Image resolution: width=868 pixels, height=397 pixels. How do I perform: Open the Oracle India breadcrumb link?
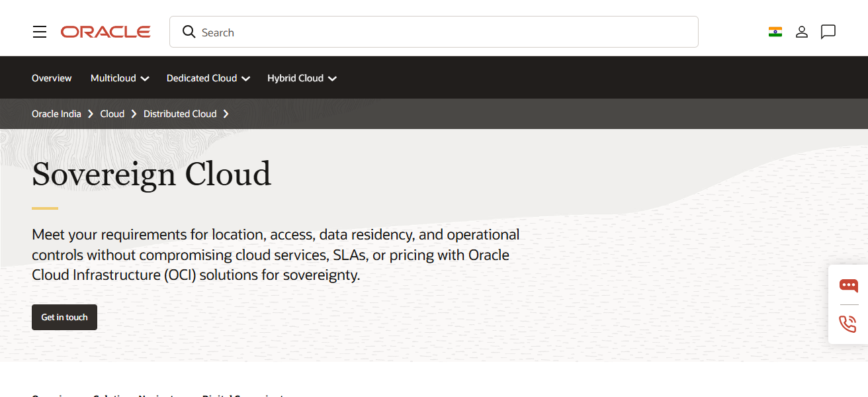(56, 113)
